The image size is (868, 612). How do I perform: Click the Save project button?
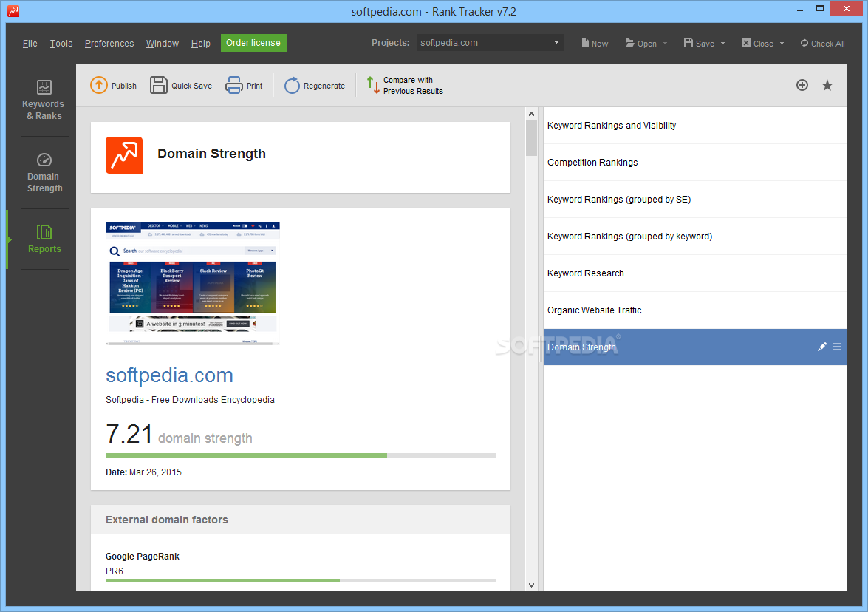tap(699, 43)
